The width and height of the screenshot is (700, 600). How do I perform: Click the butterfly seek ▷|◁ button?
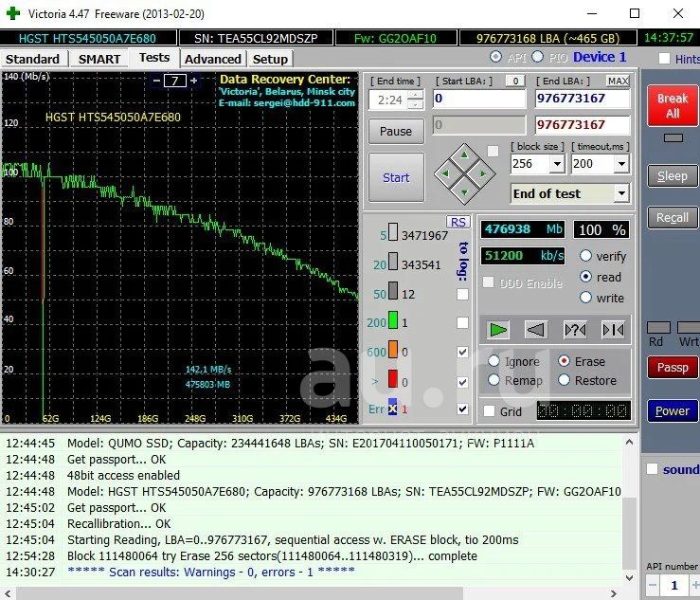click(x=613, y=330)
